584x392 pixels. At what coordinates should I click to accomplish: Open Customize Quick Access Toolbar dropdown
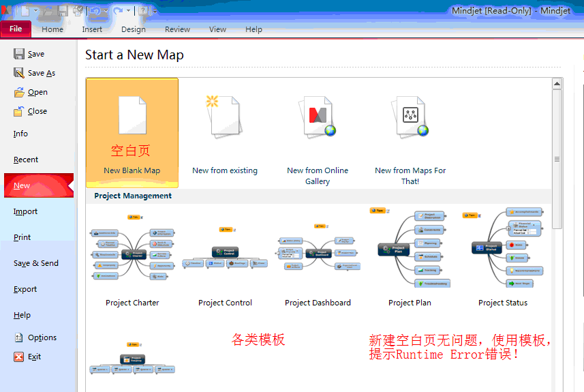155,11
